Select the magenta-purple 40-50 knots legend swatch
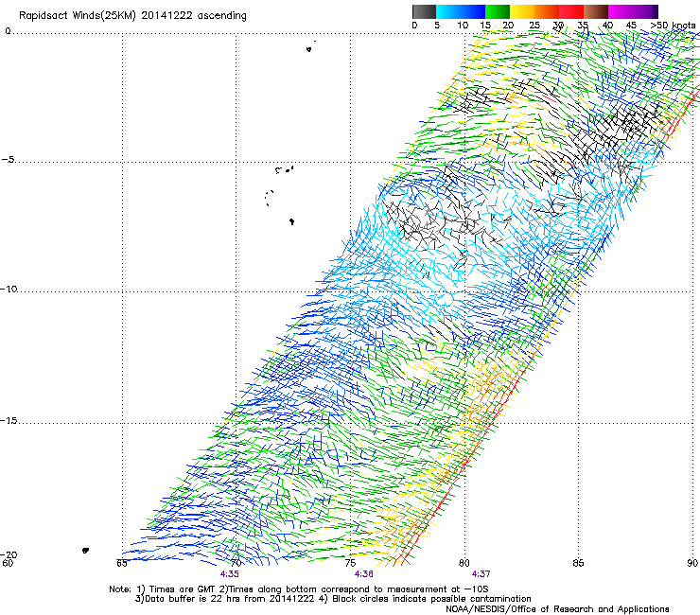The height and width of the screenshot is (615, 700). (633, 11)
